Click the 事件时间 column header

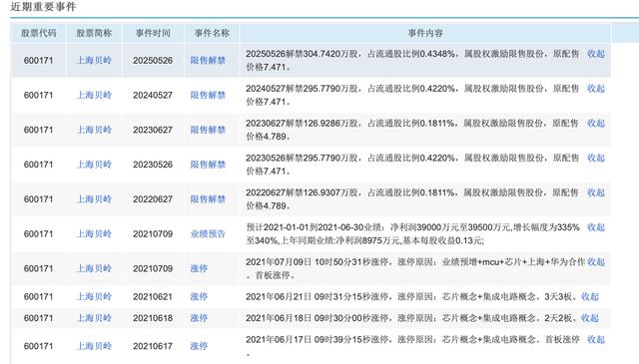pyautogui.click(x=153, y=33)
